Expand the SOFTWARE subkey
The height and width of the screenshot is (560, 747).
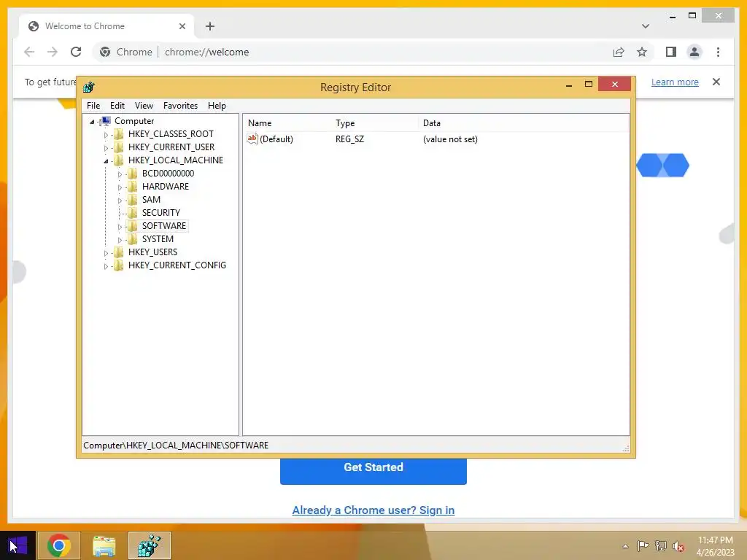click(x=120, y=227)
